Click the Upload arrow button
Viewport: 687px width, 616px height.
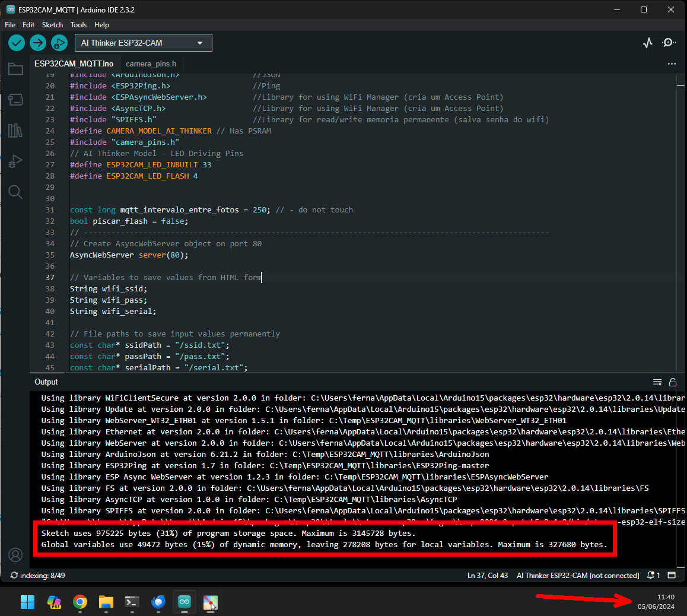(38, 43)
